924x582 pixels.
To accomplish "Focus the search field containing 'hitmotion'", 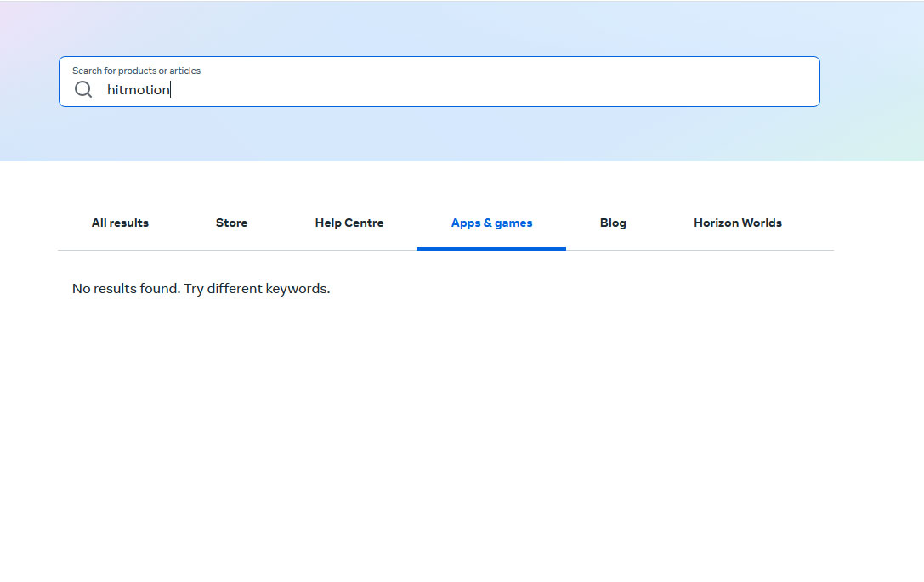I will [439, 82].
